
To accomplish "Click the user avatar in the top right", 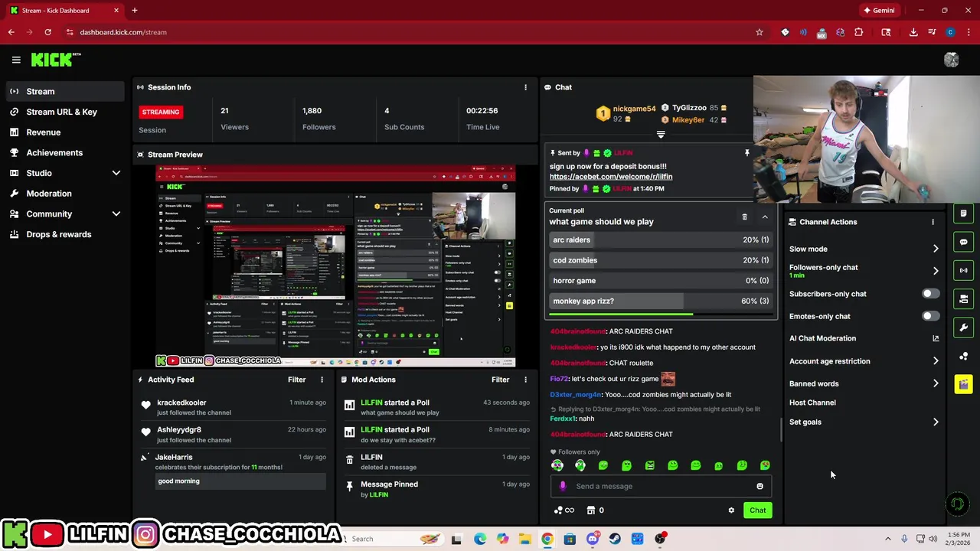I will pos(951,60).
